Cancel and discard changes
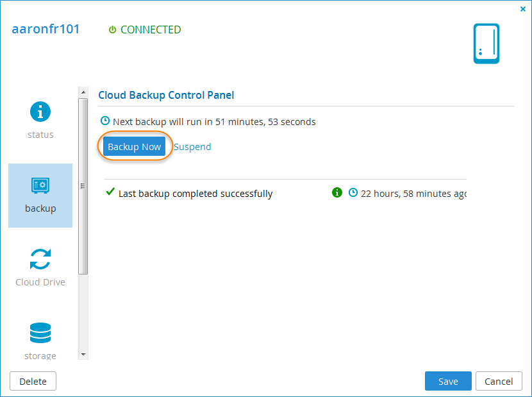 point(499,381)
